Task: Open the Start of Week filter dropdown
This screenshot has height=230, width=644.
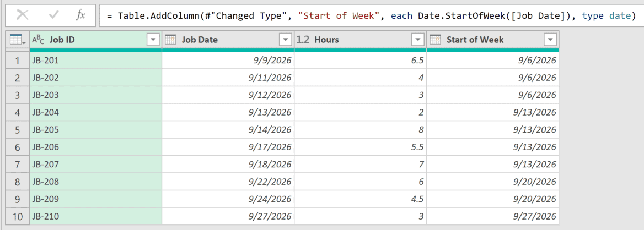Action: point(550,40)
